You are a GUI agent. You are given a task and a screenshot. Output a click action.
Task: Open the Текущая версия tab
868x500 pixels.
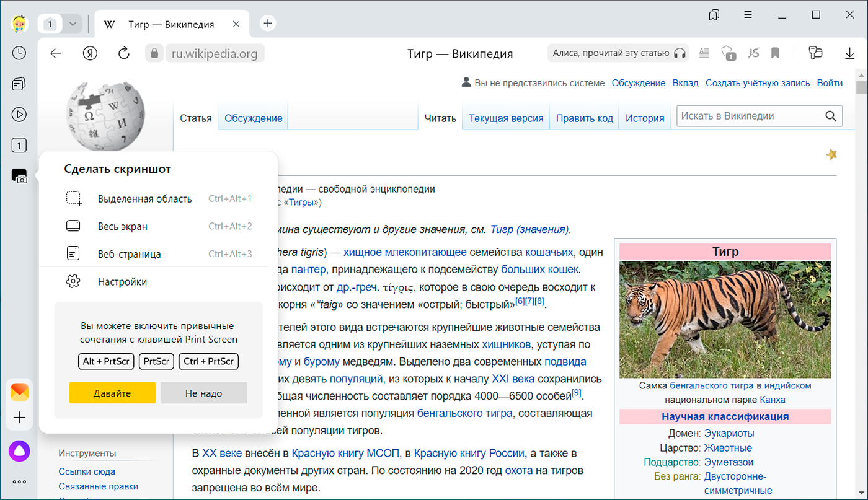click(506, 118)
